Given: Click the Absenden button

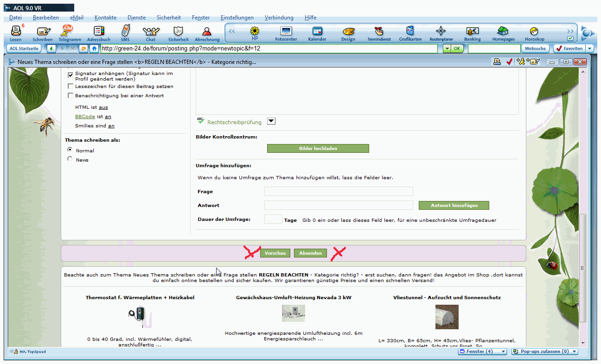Looking at the screenshot, I should (x=310, y=253).
